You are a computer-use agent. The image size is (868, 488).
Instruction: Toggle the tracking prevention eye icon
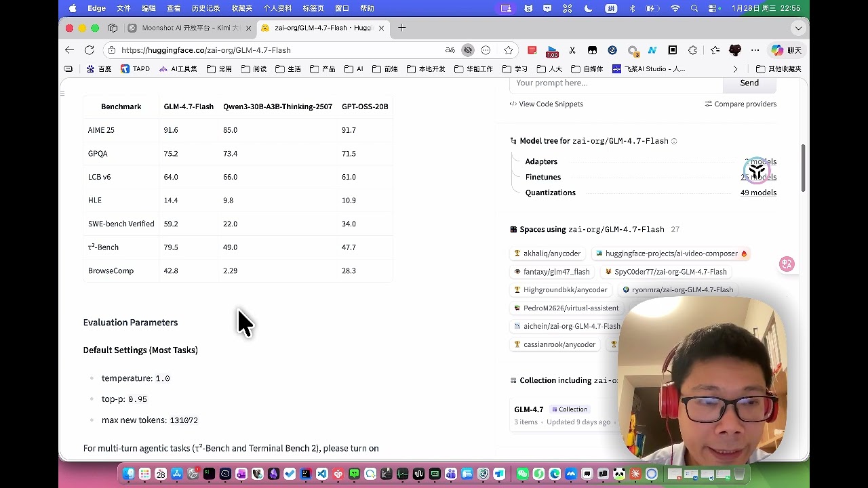(468, 50)
